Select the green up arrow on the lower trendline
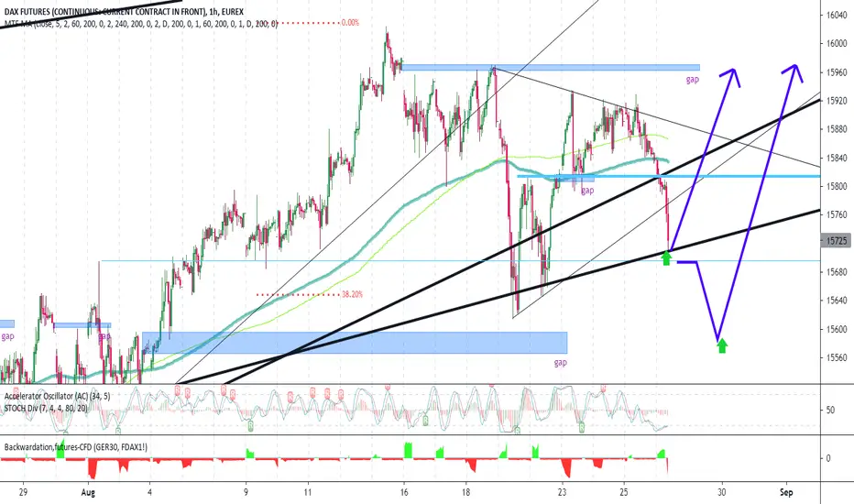This screenshot has height=504, width=854. pyautogui.click(x=666, y=257)
